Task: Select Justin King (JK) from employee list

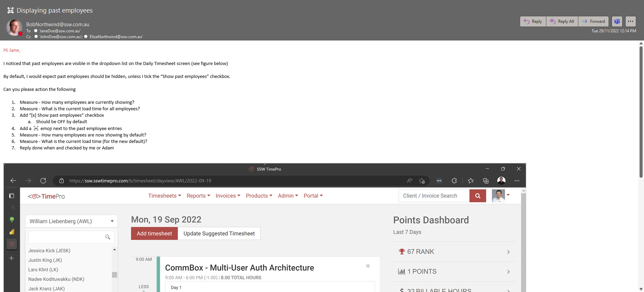Action: point(45,260)
